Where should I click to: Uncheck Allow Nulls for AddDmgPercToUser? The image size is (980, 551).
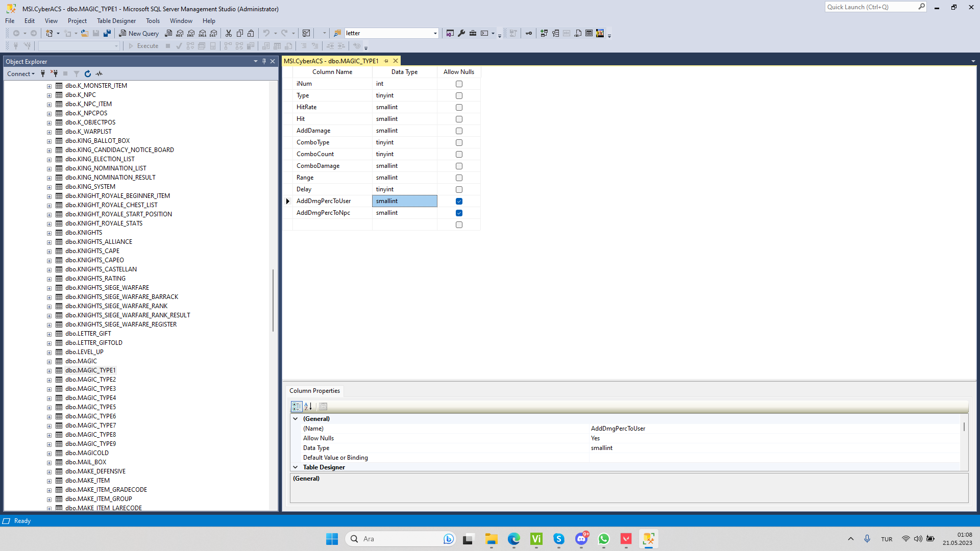click(x=459, y=201)
